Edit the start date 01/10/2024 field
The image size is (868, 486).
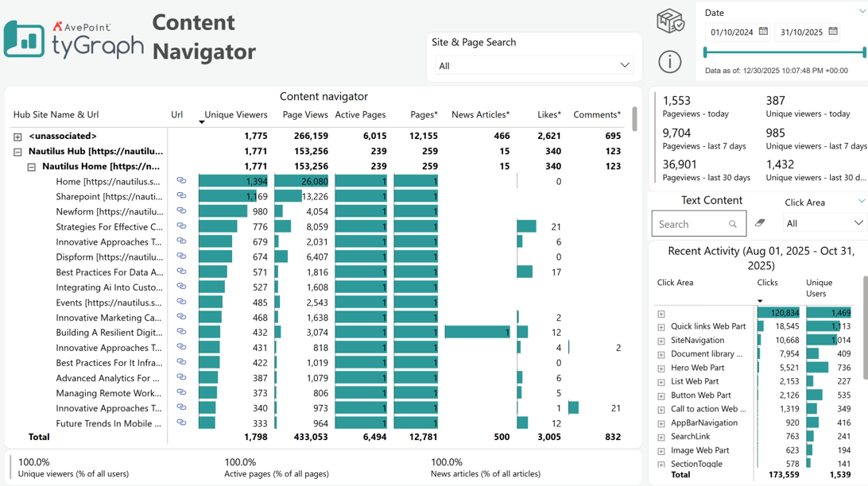point(732,32)
